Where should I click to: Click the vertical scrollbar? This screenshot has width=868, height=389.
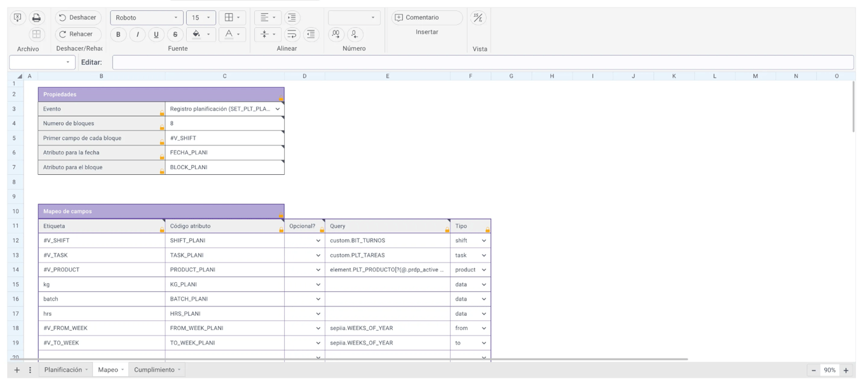[x=854, y=107]
